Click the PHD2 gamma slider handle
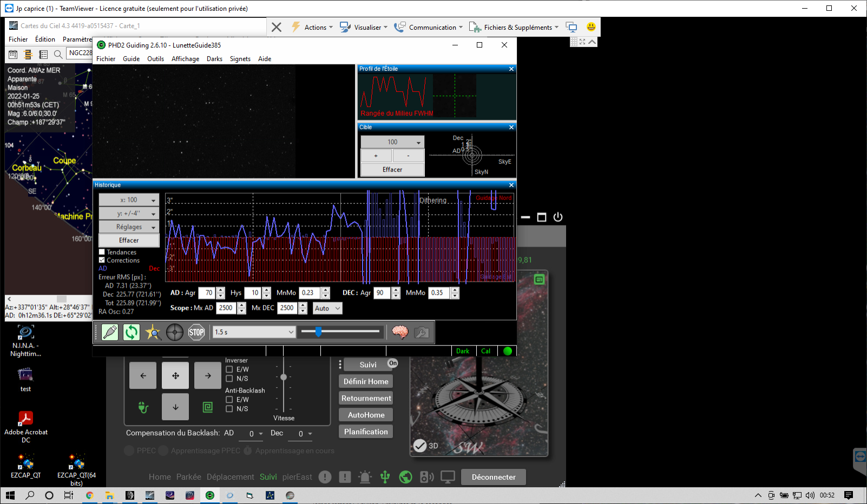The image size is (867, 504). [x=318, y=331]
